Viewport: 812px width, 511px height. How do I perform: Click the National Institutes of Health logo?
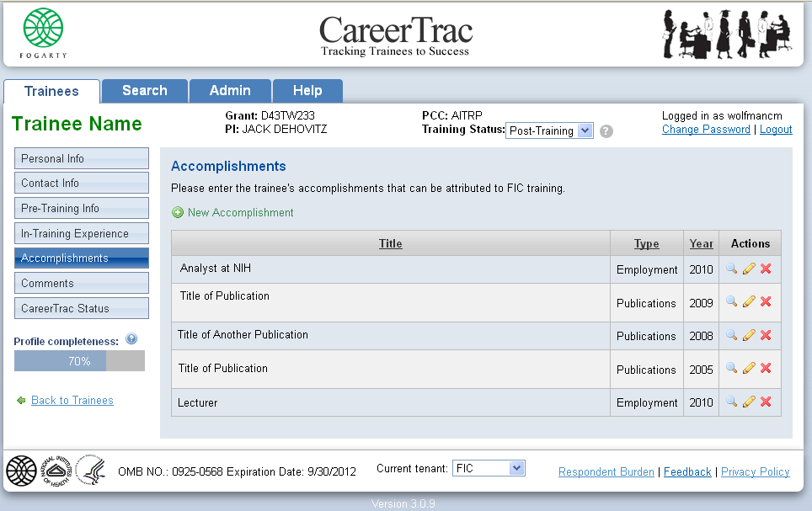tap(56, 471)
